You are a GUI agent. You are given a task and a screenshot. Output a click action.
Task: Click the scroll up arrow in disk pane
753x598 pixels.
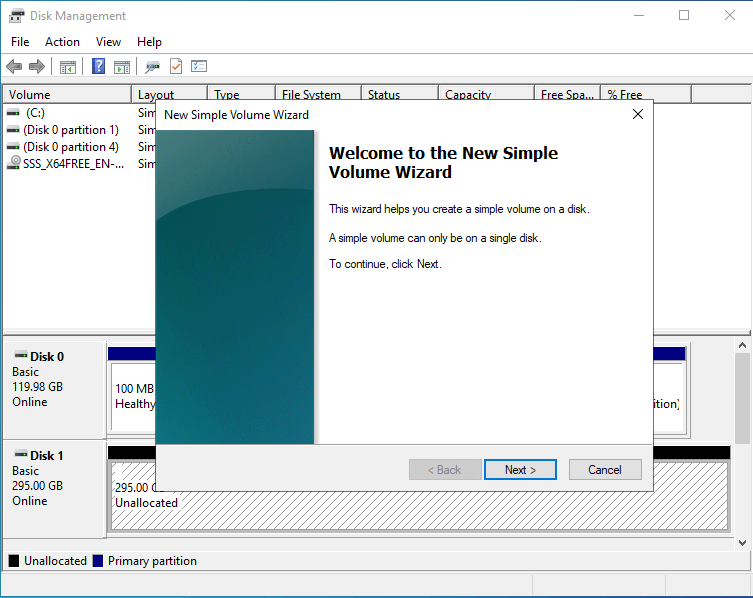click(742, 345)
